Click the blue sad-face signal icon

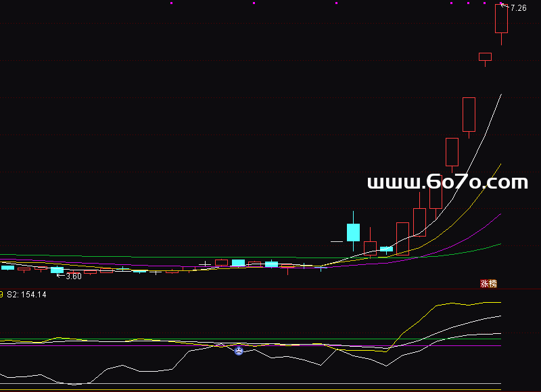tap(239, 351)
